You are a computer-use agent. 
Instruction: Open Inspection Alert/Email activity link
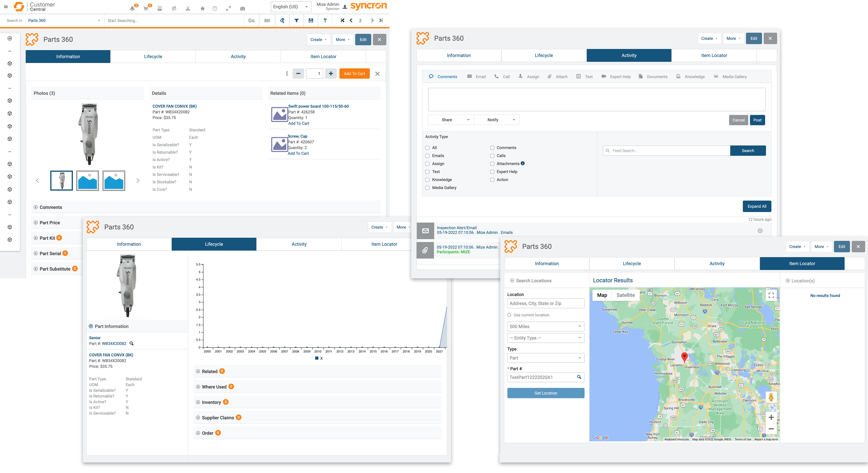pyautogui.click(x=457, y=228)
